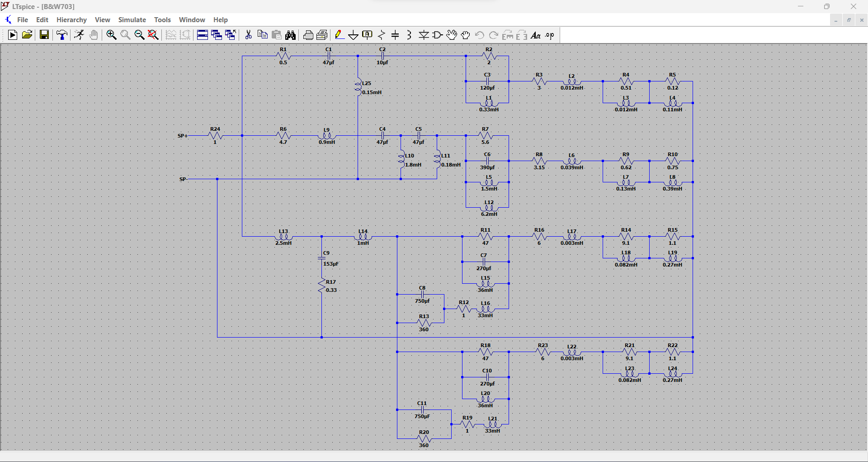Select the Draw Wire pencil tool
Screen dimensions: 868x462
pyautogui.click(x=339, y=35)
